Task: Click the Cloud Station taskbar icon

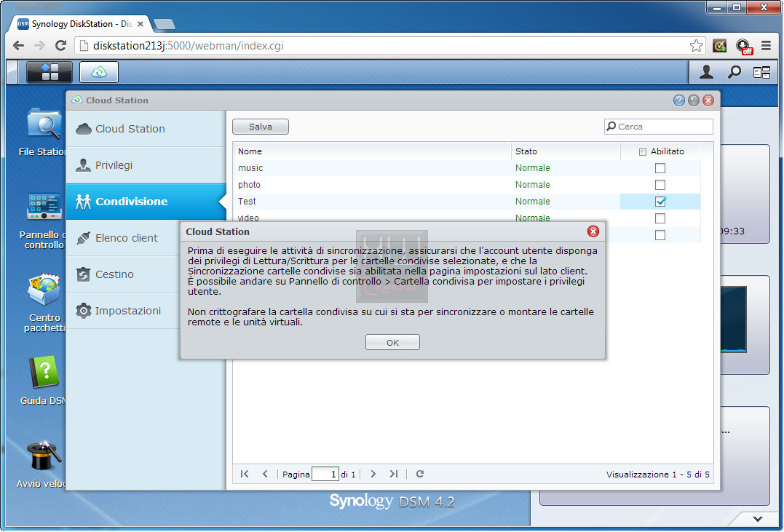Action: click(99, 72)
